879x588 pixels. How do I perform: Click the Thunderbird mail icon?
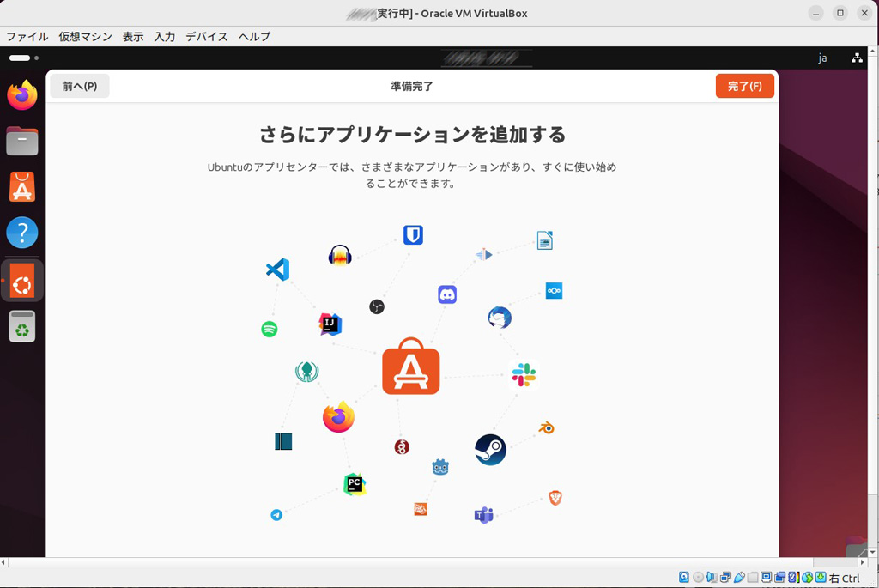click(x=500, y=318)
